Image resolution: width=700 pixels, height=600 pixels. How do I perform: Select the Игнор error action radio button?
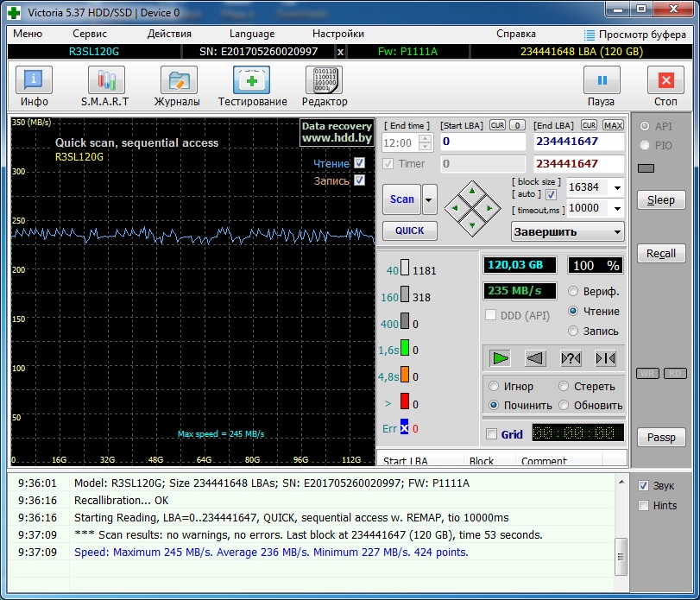pyautogui.click(x=494, y=386)
